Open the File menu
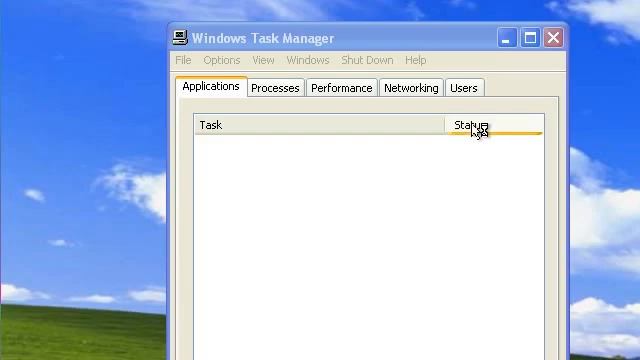The height and width of the screenshot is (360, 640). [183, 60]
